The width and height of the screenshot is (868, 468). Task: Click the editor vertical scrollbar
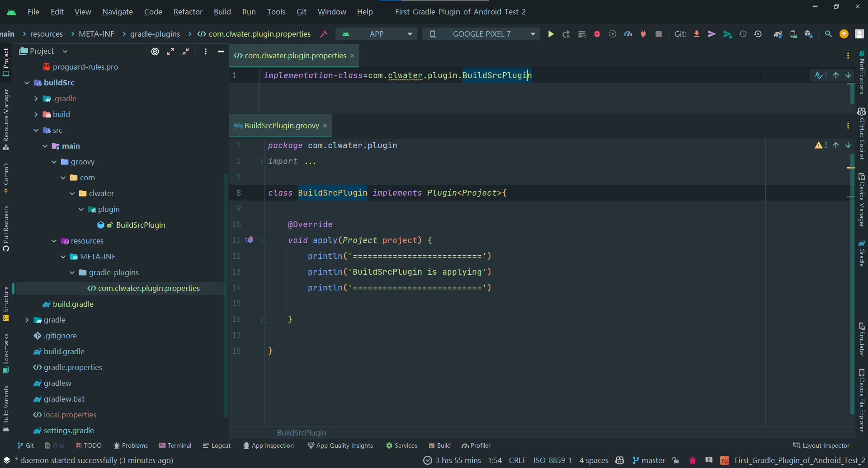[x=852, y=285]
